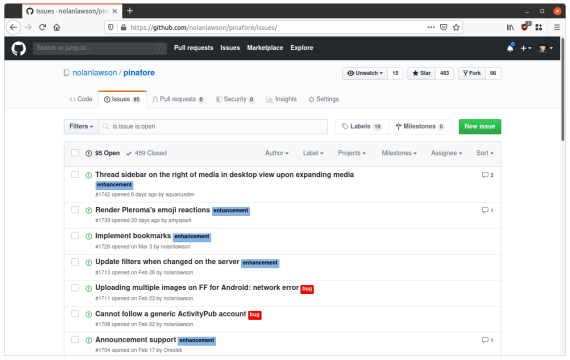This screenshot has height=360, width=570.
Task: Expand the Author filter dropdown
Action: click(277, 153)
